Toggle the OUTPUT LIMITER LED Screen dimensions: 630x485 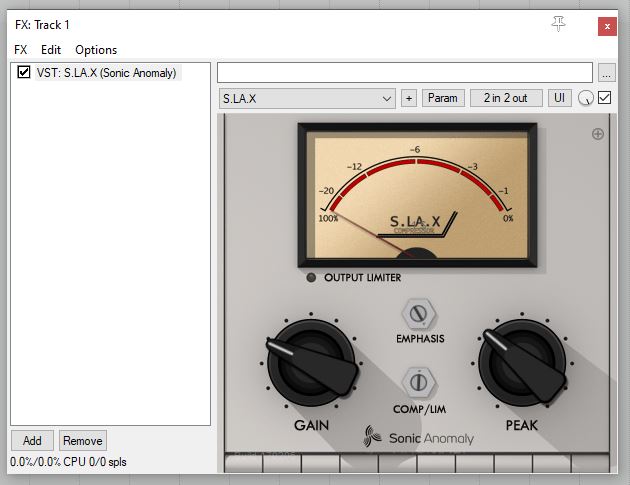[311, 277]
